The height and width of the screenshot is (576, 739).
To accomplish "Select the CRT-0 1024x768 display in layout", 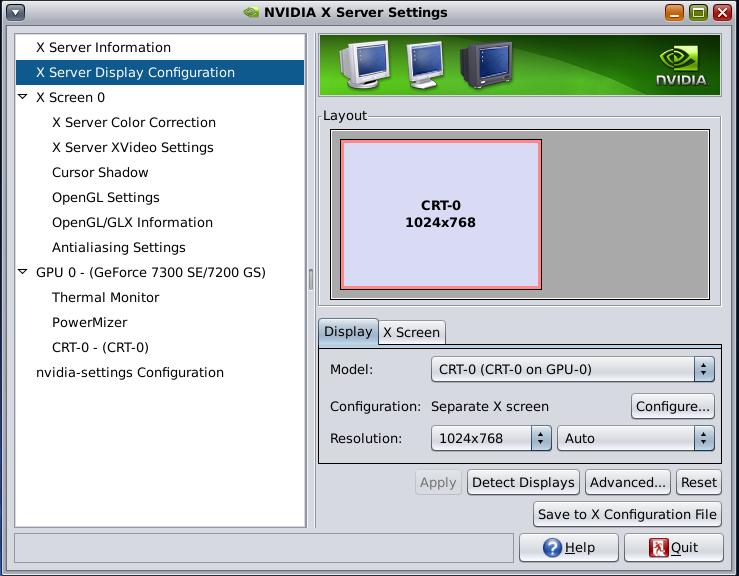I will (x=441, y=214).
